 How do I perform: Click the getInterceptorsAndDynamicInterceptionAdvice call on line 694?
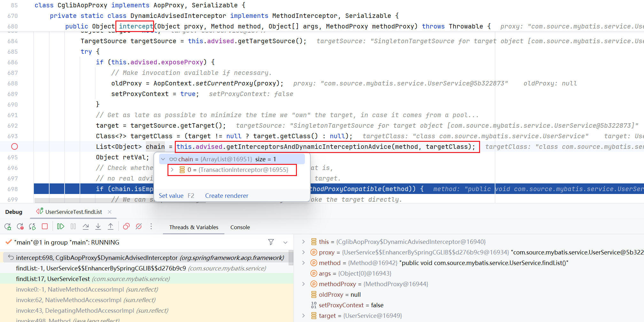309,147
